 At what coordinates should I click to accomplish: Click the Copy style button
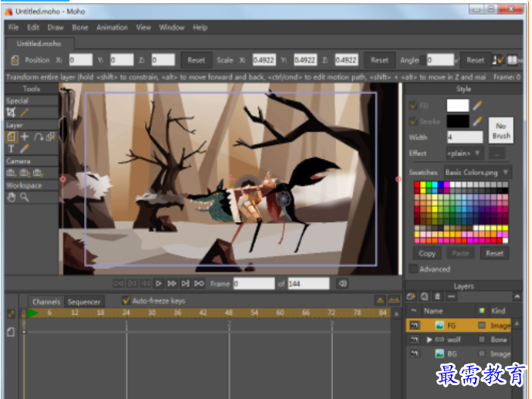[x=427, y=253]
